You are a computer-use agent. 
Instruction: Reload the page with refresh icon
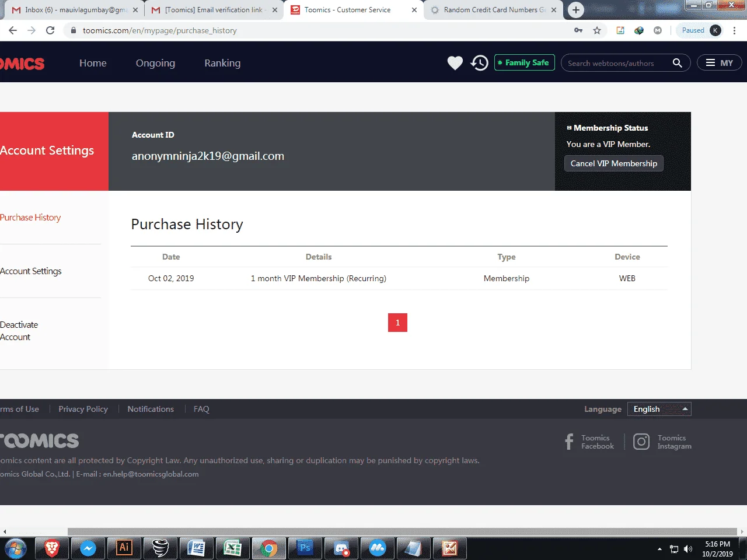50,30
